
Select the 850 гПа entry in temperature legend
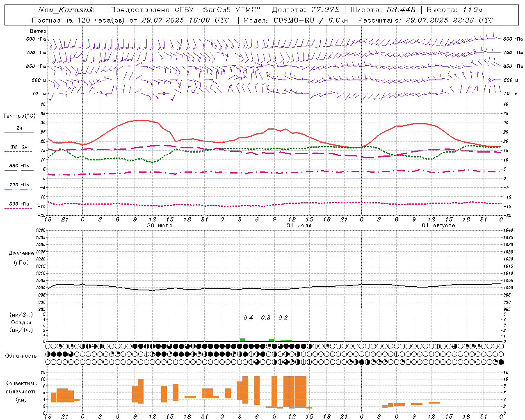click(x=19, y=166)
